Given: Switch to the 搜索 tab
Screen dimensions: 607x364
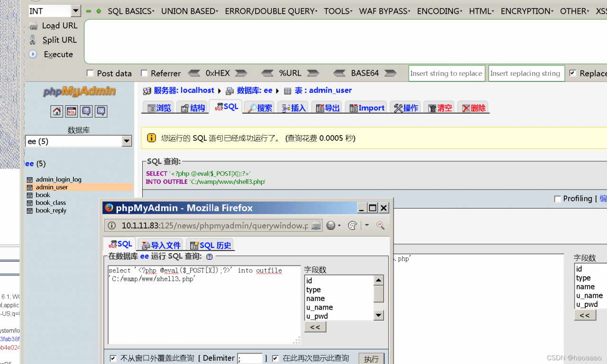Looking at the screenshot, I should tap(260, 108).
